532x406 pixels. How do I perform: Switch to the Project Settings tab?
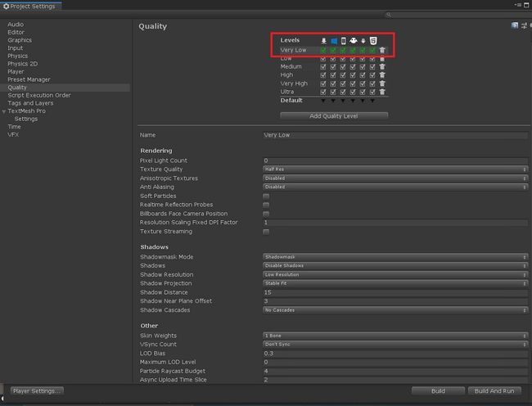click(31, 6)
